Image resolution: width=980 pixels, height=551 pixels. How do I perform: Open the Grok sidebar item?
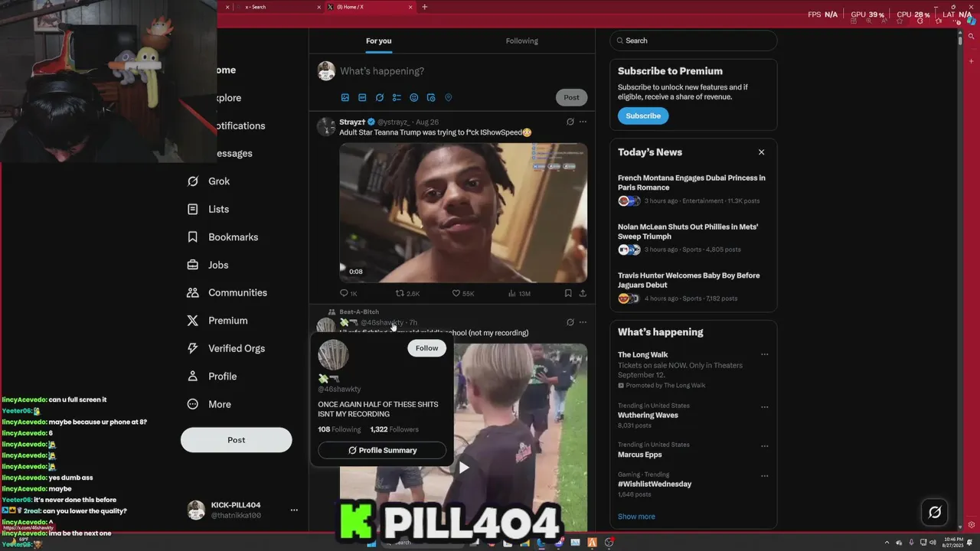click(208, 181)
